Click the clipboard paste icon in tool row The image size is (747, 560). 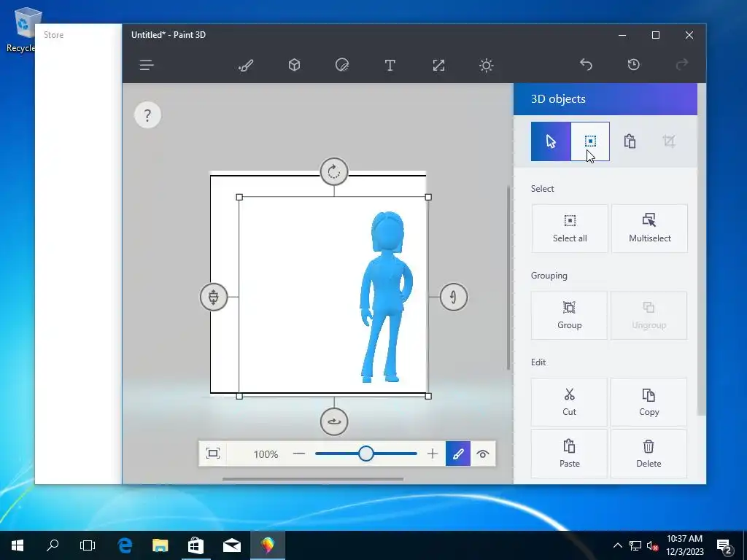tap(630, 141)
